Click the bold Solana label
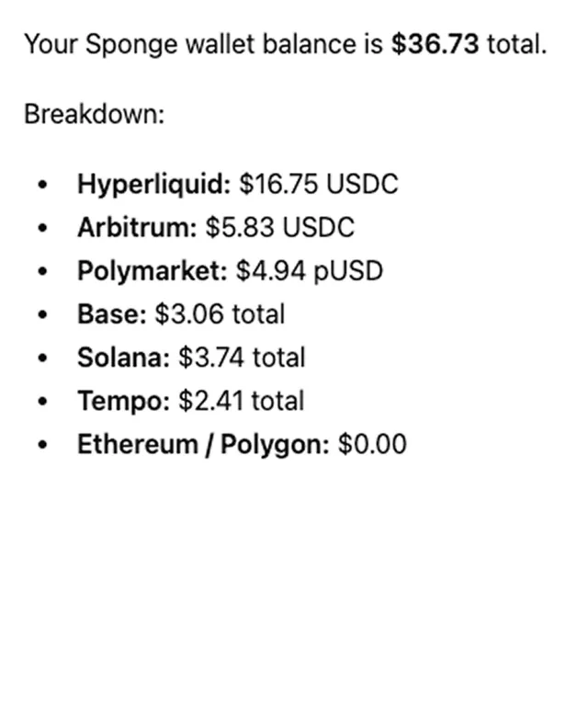The image size is (588, 717). click(x=123, y=358)
